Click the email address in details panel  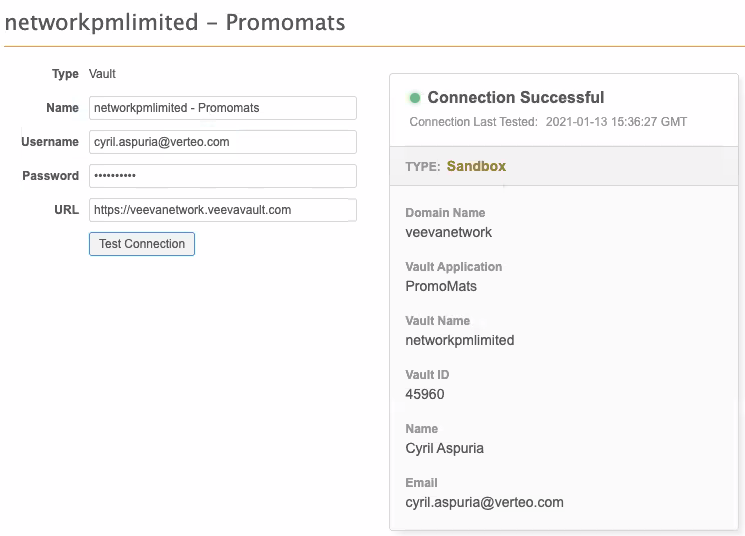point(484,502)
